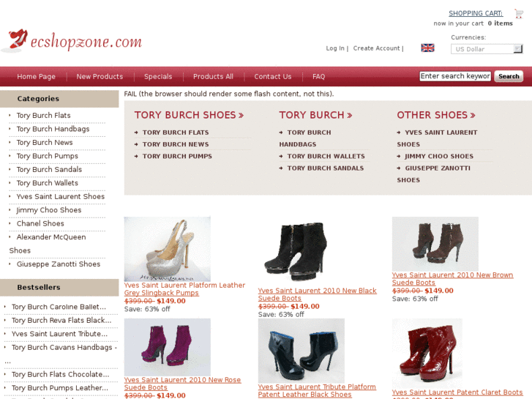Open Tory Burch Wallets category in sidebar

(x=47, y=183)
